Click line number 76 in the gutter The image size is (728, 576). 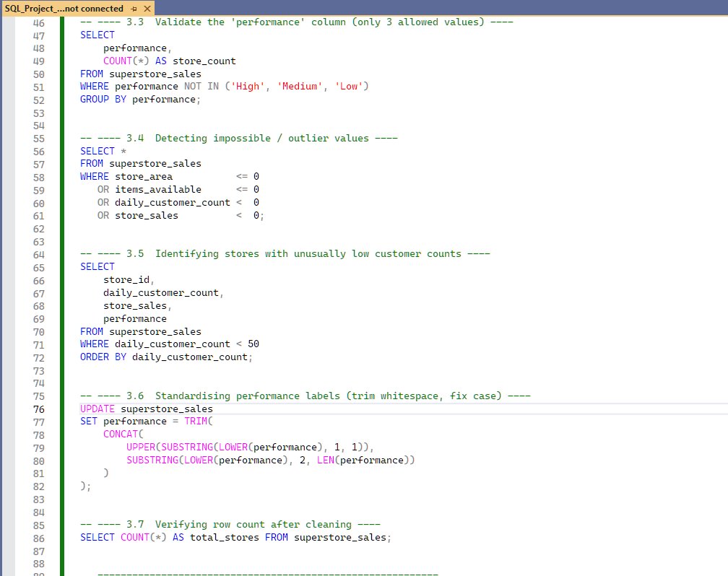[39, 409]
